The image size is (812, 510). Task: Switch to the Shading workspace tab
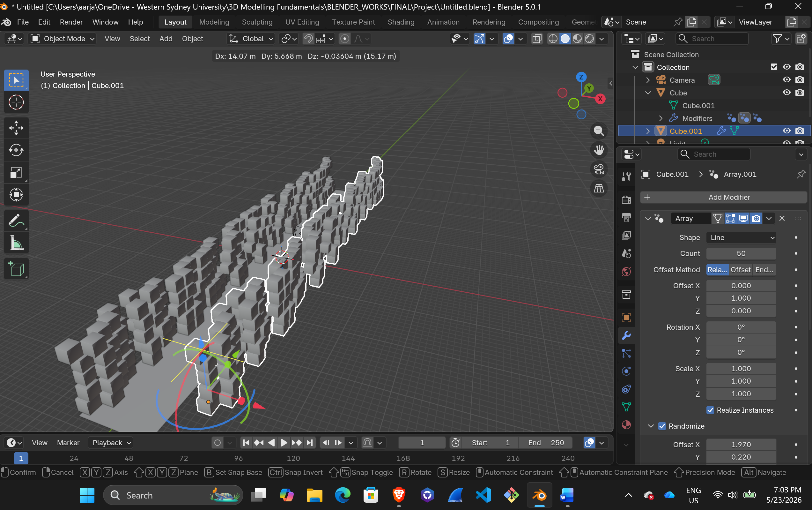coord(401,22)
